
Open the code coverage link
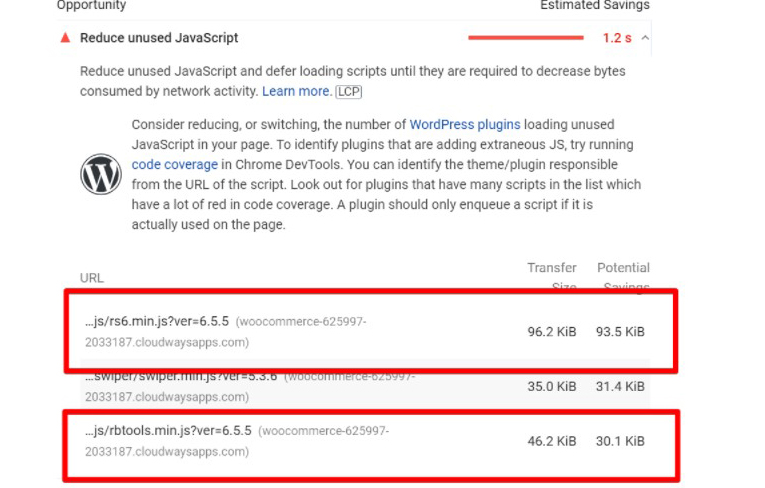[175, 164]
